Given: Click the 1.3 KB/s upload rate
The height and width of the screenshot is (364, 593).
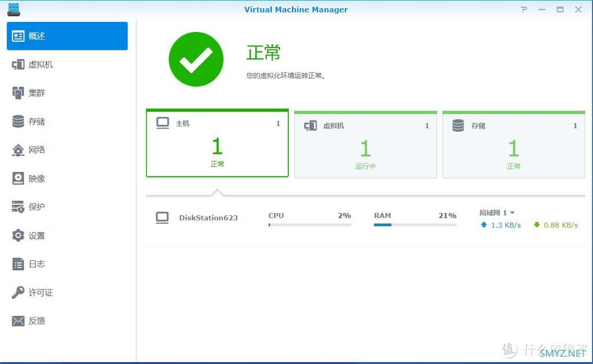Looking at the screenshot, I should tap(506, 225).
